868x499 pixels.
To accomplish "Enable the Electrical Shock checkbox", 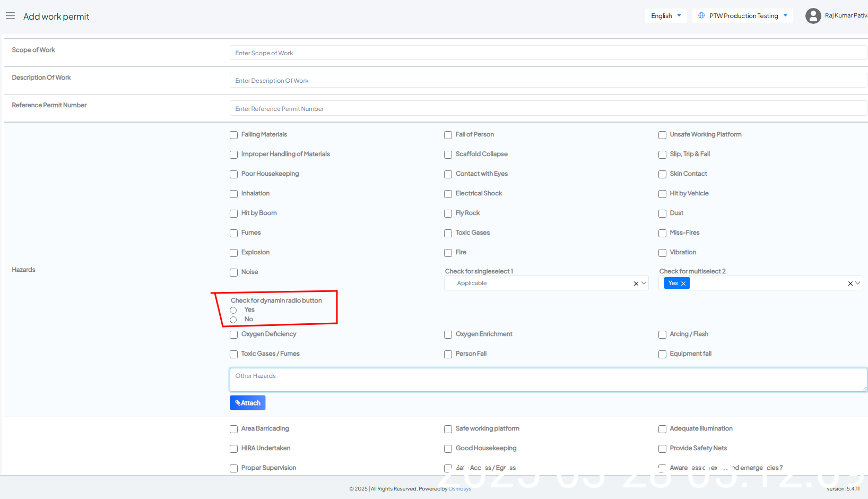I will click(x=448, y=194).
